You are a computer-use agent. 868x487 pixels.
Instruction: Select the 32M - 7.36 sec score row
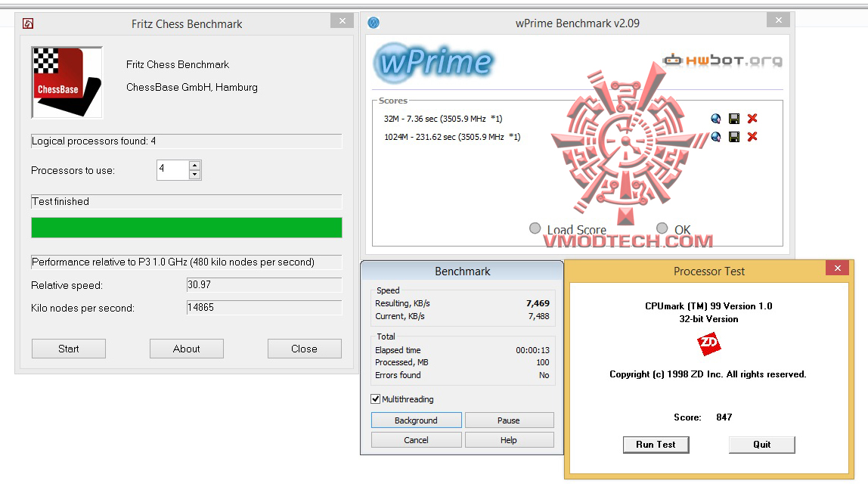click(x=443, y=119)
